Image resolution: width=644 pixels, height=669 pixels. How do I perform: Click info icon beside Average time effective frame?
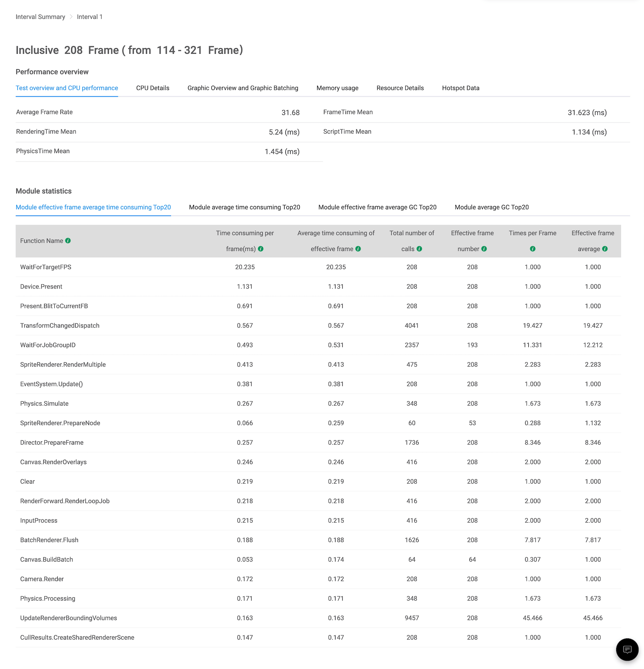tap(358, 249)
